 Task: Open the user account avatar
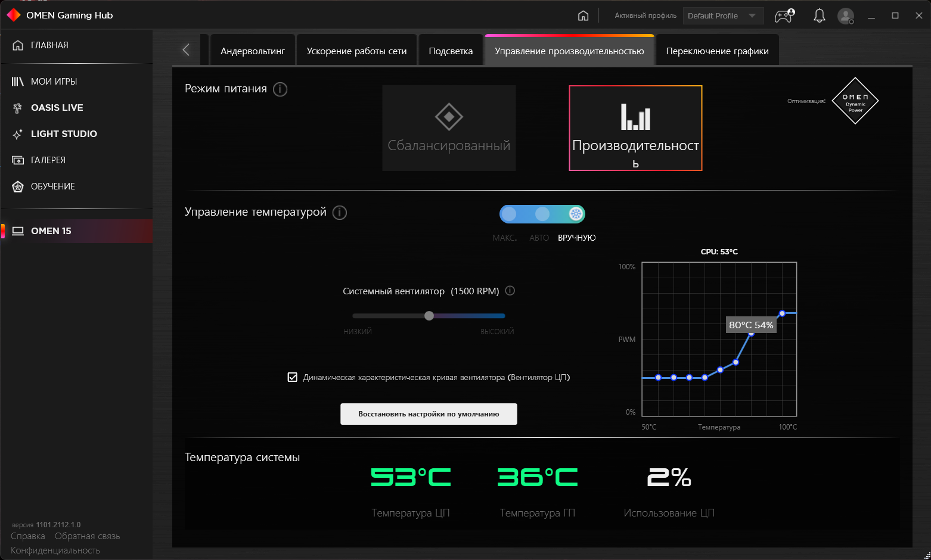coord(846,16)
